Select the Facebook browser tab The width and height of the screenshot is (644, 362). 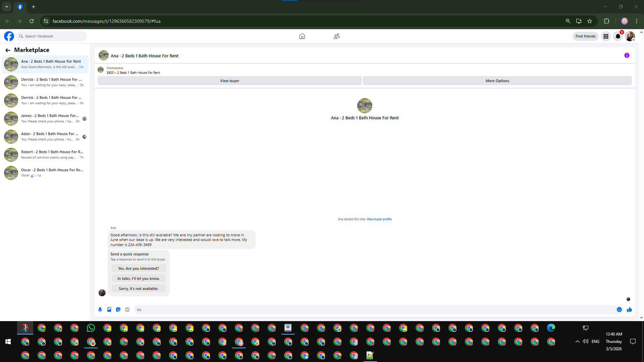[20, 7]
